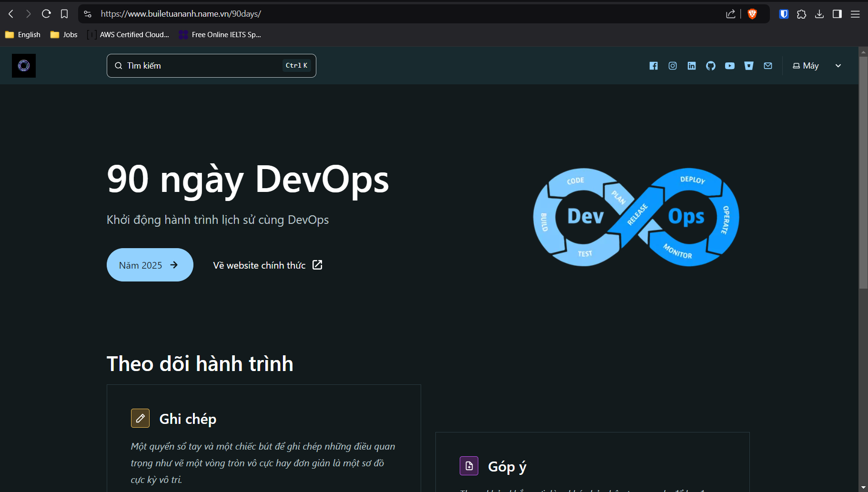
Task: Open browser downloads
Action: (x=819, y=14)
